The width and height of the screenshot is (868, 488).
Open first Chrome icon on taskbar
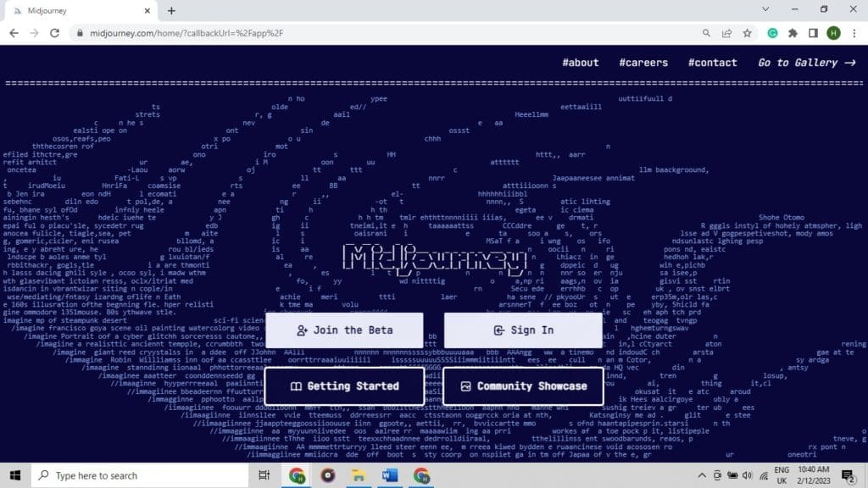297,475
